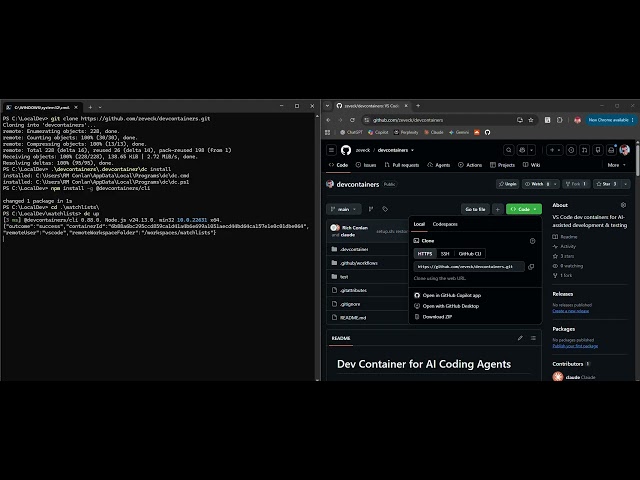Select GitHub CLI clone option
Viewport: 640px width, 480px height.
coord(470,253)
